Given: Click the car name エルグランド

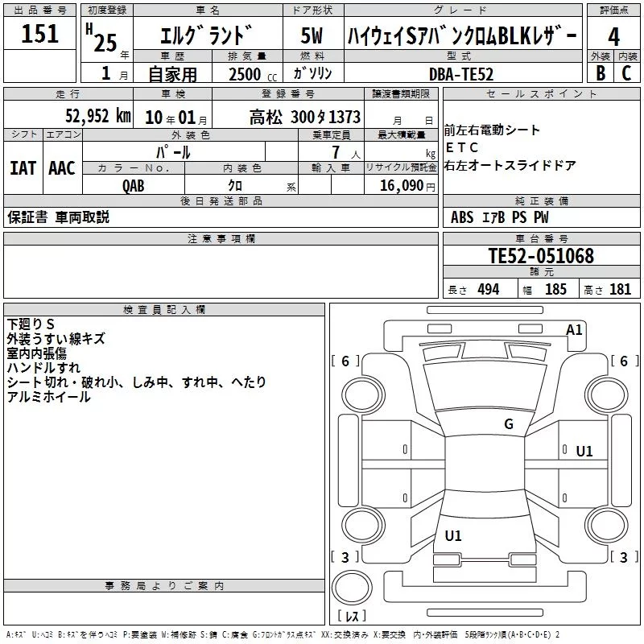Looking at the screenshot, I should click(x=206, y=35).
